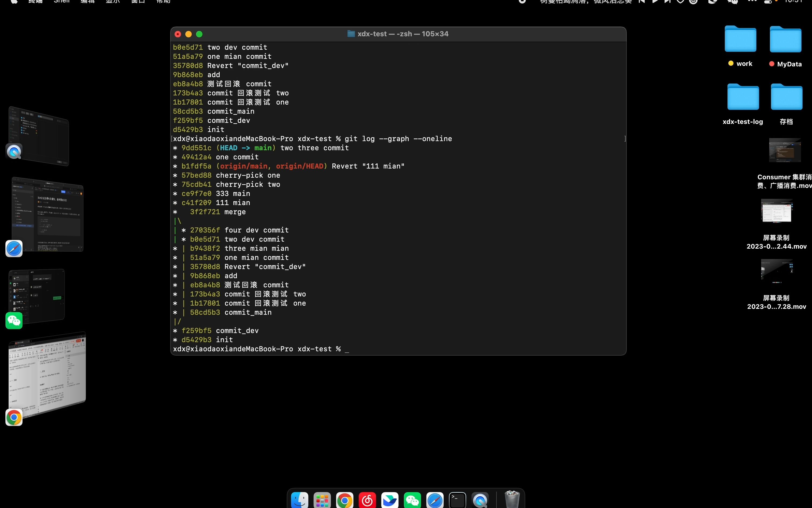This screenshot has width=812, height=508.
Task: Click the line 'c41f209 111 mian'
Action: click(216, 203)
